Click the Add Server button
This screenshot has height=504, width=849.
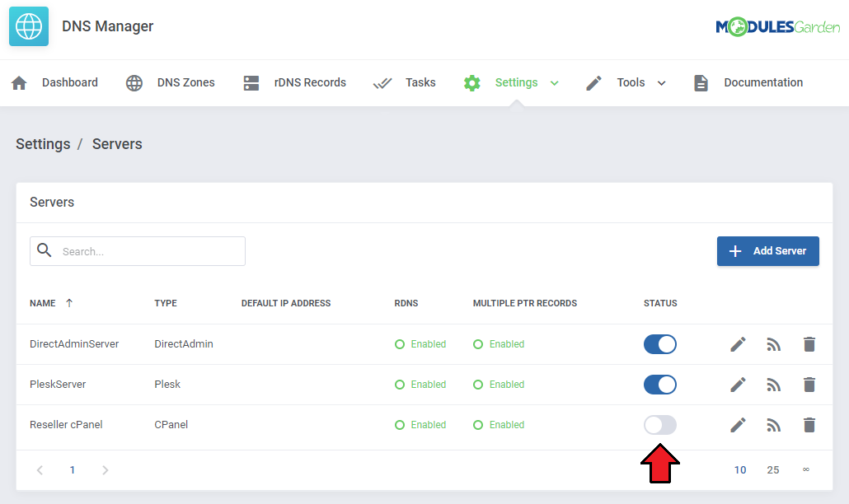tap(767, 251)
